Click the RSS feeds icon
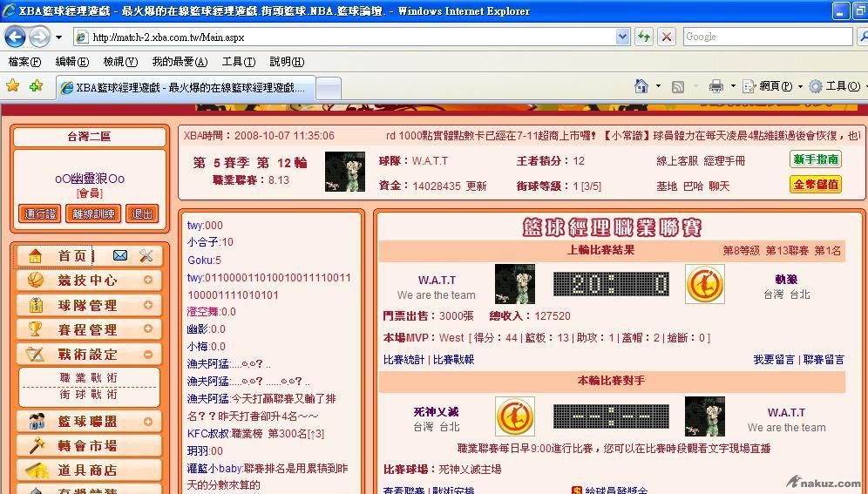Screen dimensions: 868x494 (677, 86)
